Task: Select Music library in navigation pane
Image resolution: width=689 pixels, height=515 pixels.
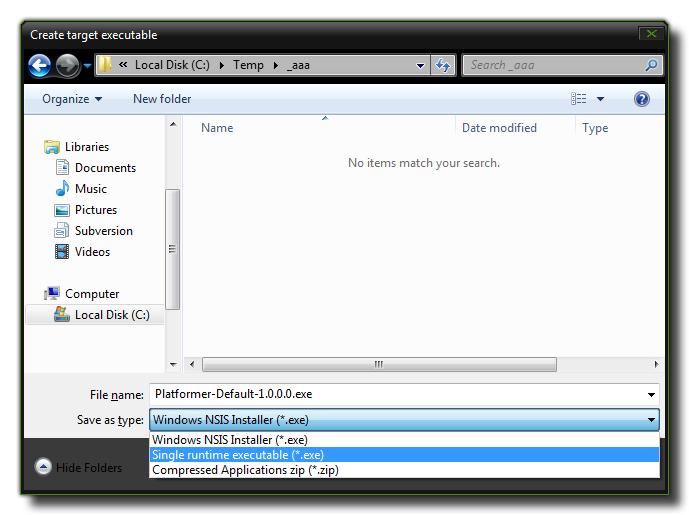Action: (x=90, y=189)
